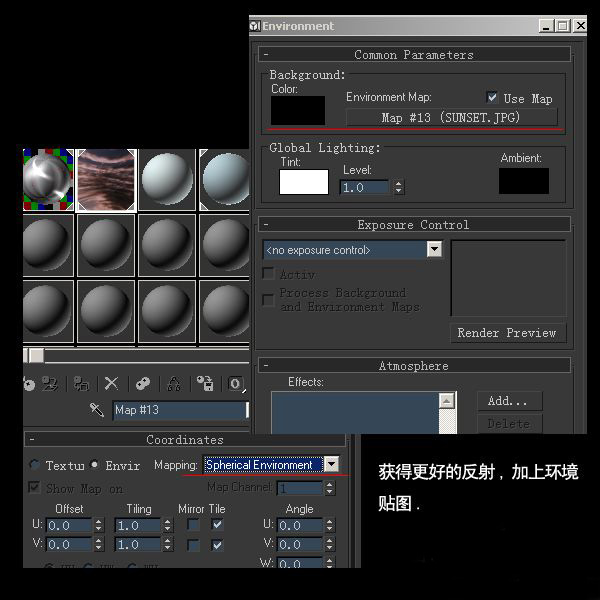600x600 pixels.
Task: Click the eyedropper pick-material icon
Action: [x=97, y=410]
